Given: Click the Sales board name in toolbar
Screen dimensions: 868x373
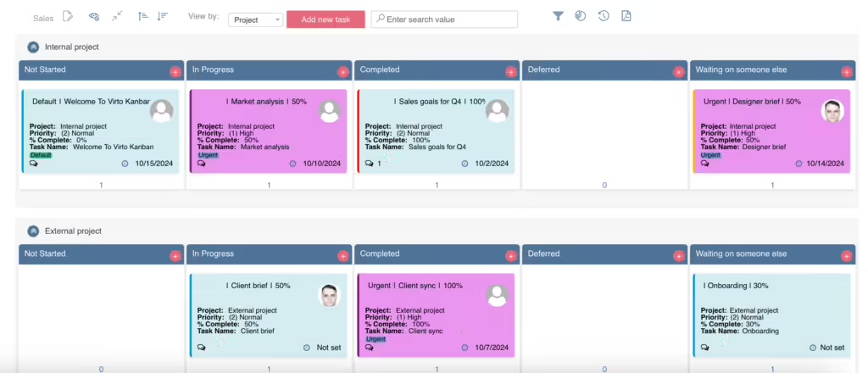Looking at the screenshot, I should coord(43,19).
